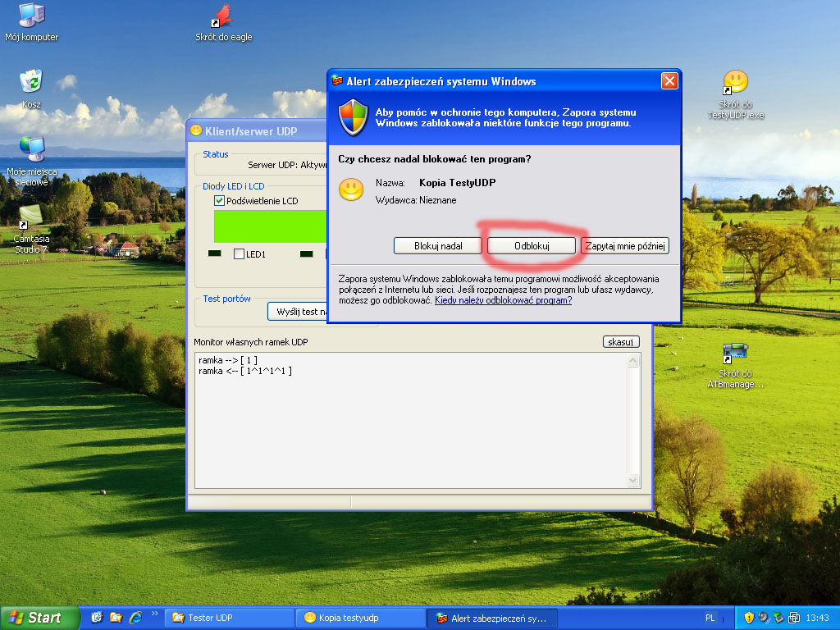Click the skasuj button to clear monitor
Image resolution: width=840 pixels, height=630 pixels.
click(x=620, y=342)
